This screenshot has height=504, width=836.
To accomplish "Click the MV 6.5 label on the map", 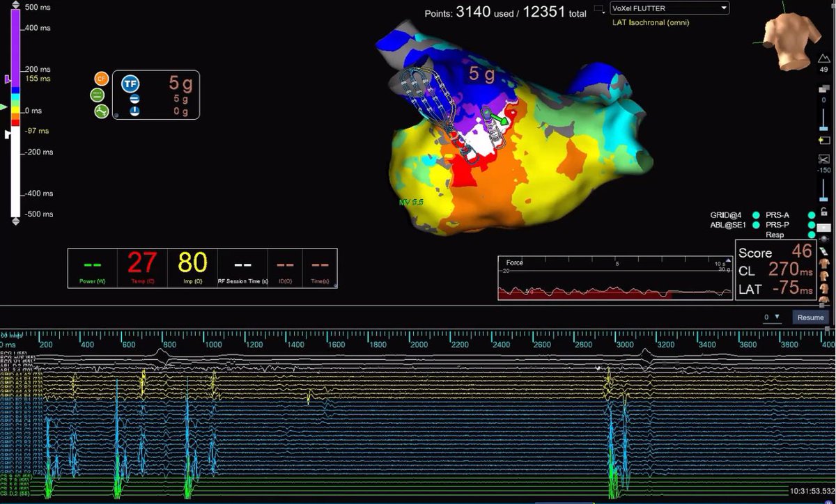I will pos(411,201).
